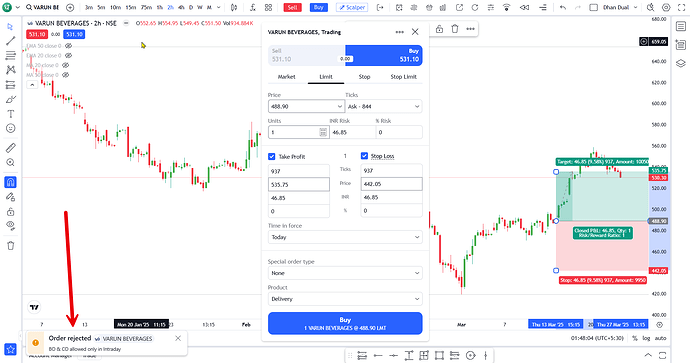Select the ruler measure tool
690x363 pixels.
[x=11, y=148]
